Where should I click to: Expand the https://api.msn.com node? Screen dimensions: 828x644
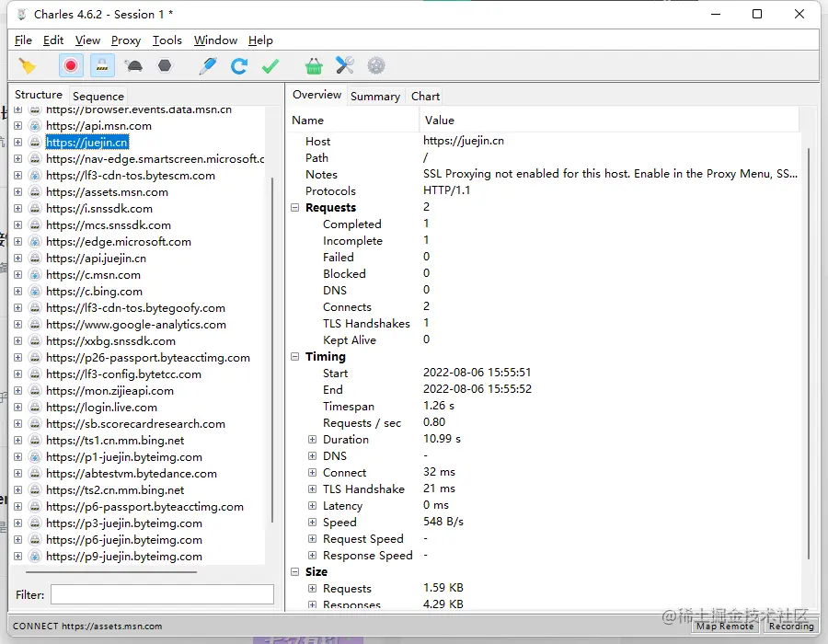pos(18,126)
